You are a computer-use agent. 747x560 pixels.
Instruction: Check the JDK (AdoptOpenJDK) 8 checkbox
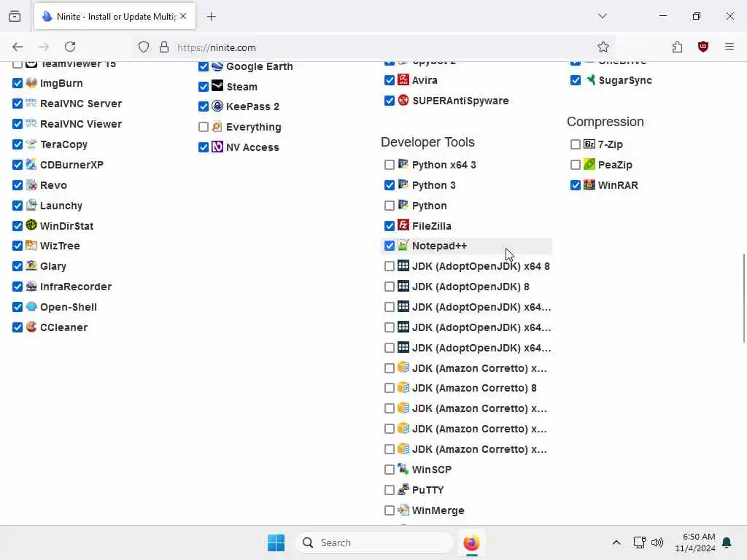pyautogui.click(x=390, y=286)
